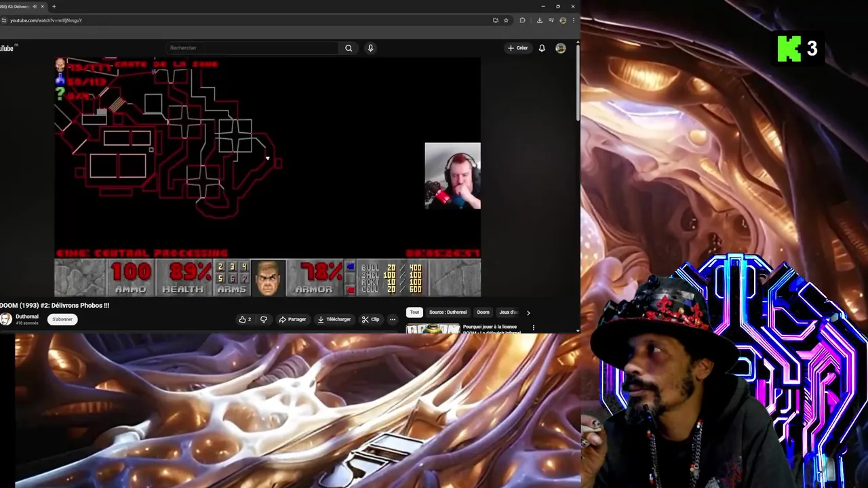
Task: Open the media control icon in the toolbar
Action: pyautogui.click(x=551, y=20)
